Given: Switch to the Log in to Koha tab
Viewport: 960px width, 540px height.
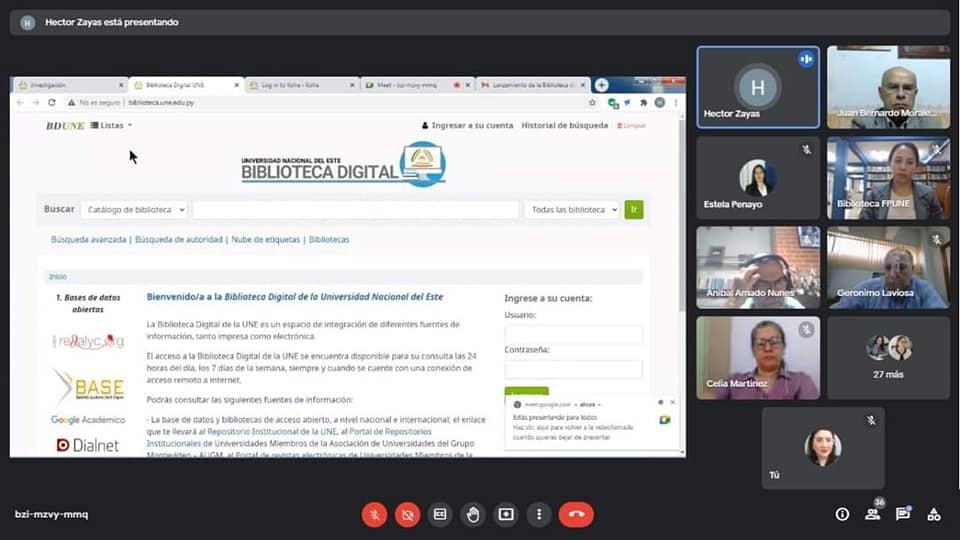Looking at the screenshot, I should 302,85.
